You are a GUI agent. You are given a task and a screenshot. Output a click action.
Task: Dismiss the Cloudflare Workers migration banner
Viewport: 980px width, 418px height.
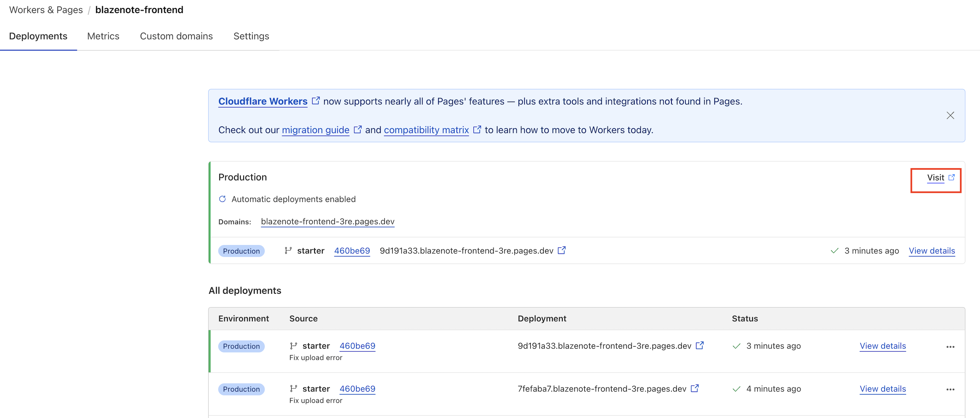(x=950, y=115)
